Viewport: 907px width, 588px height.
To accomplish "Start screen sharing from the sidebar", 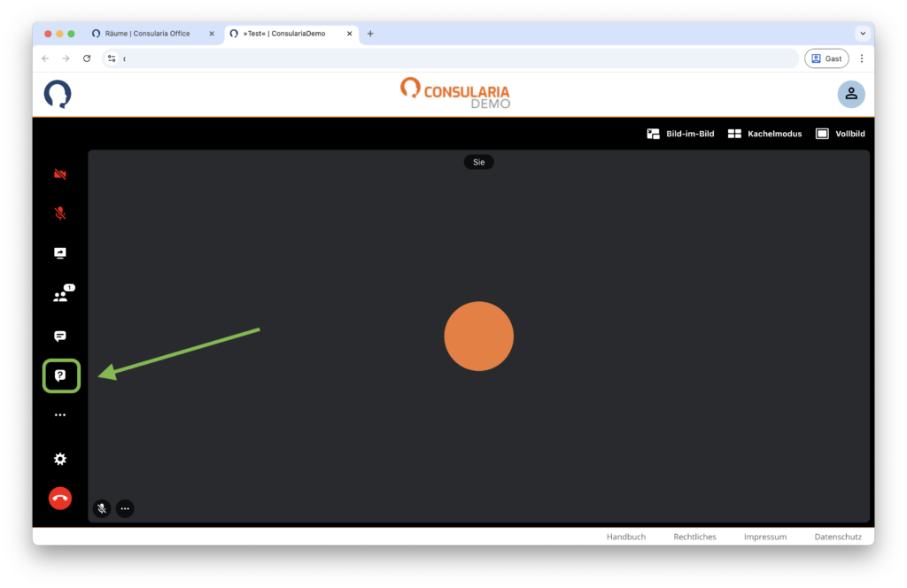I will coord(60,253).
